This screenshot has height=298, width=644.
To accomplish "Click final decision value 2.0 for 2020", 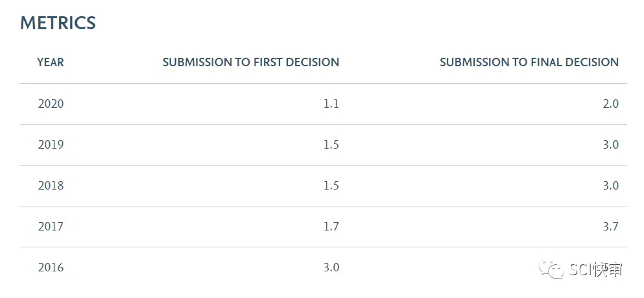I will 611,104.
